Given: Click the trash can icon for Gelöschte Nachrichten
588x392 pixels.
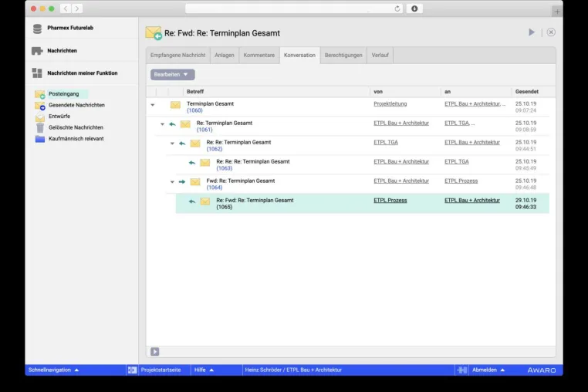Looking at the screenshot, I should pos(40,128).
